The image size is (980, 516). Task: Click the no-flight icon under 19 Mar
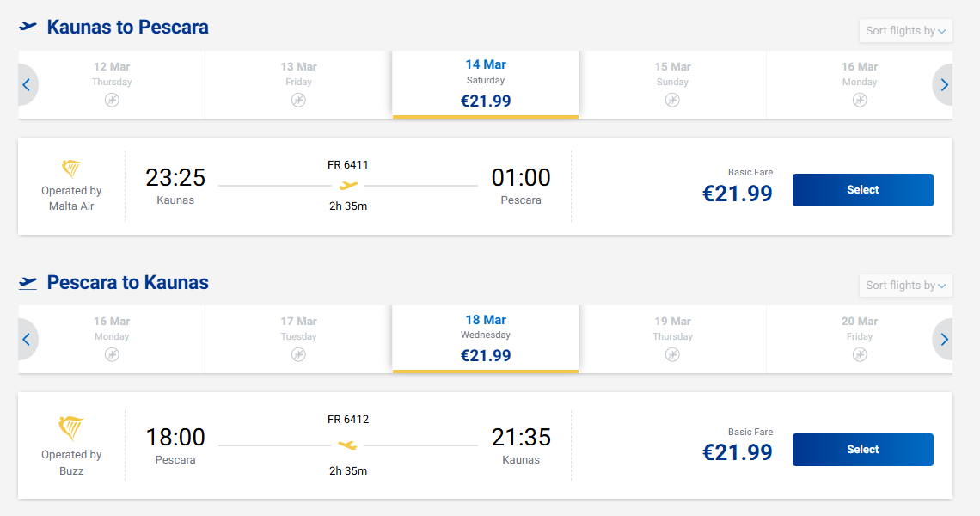[x=672, y=354]
